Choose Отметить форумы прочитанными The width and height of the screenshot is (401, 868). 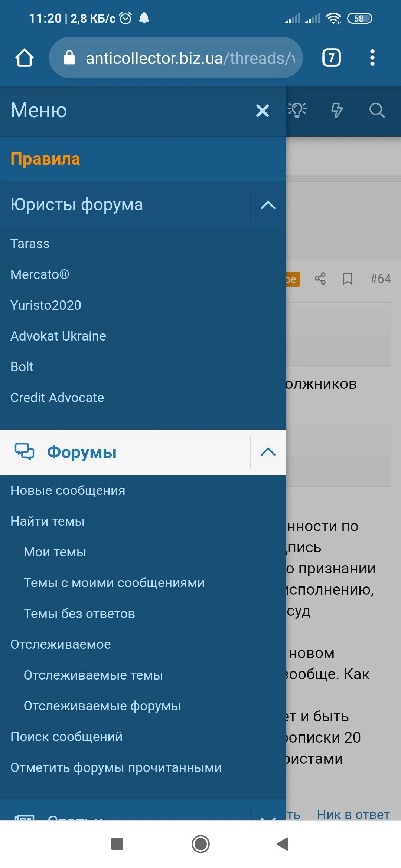point(116,767)
